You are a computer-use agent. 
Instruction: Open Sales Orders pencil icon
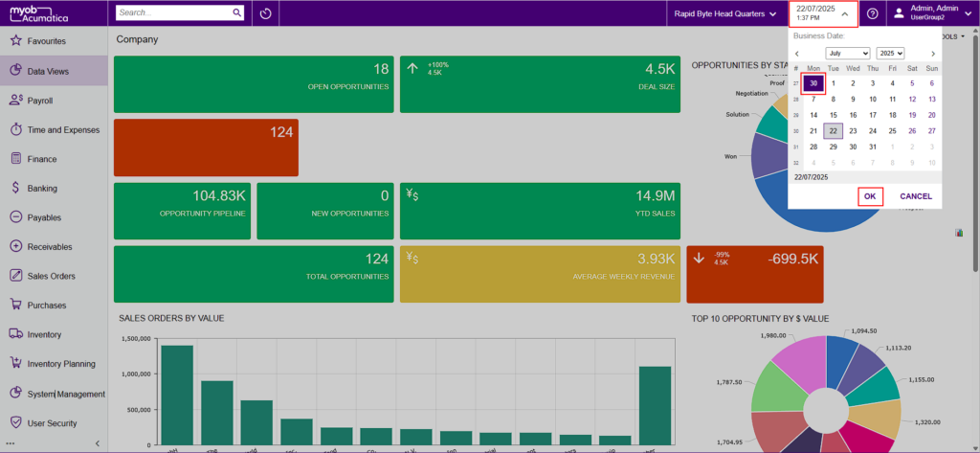(x=16, y=276)
